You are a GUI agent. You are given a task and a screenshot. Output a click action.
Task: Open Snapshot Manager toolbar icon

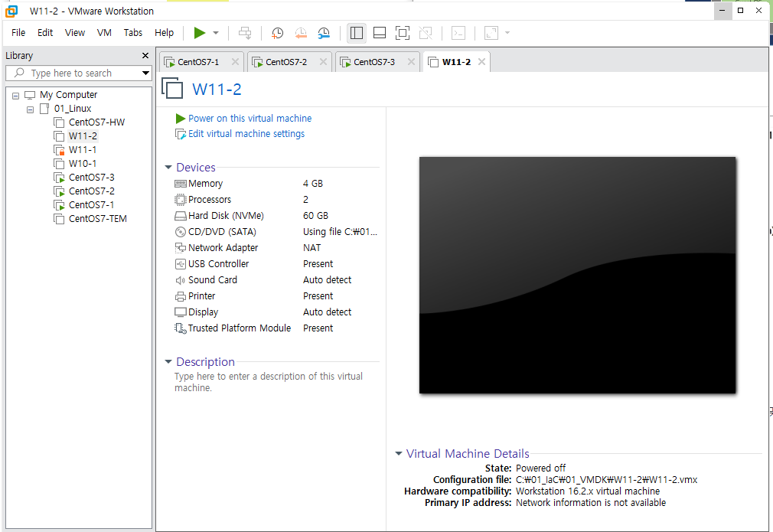click(x=324, y=33)
